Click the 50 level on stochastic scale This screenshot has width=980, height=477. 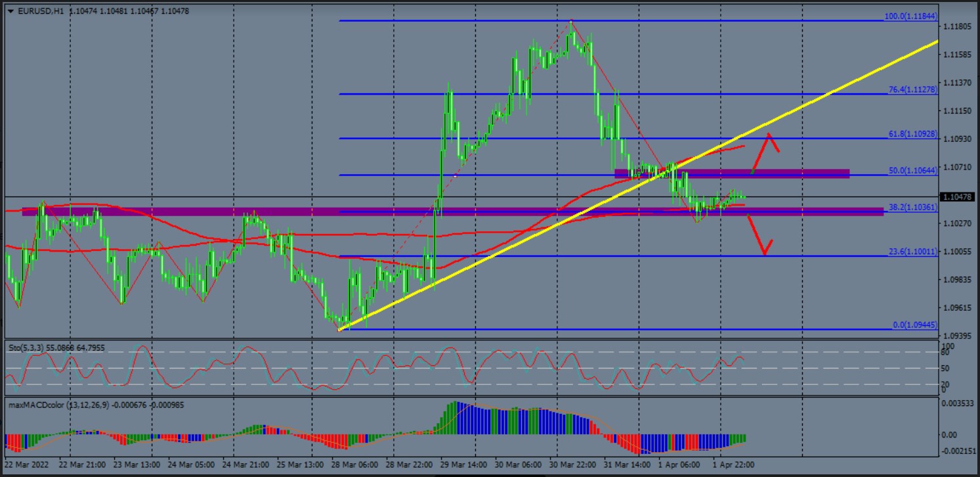946,369
